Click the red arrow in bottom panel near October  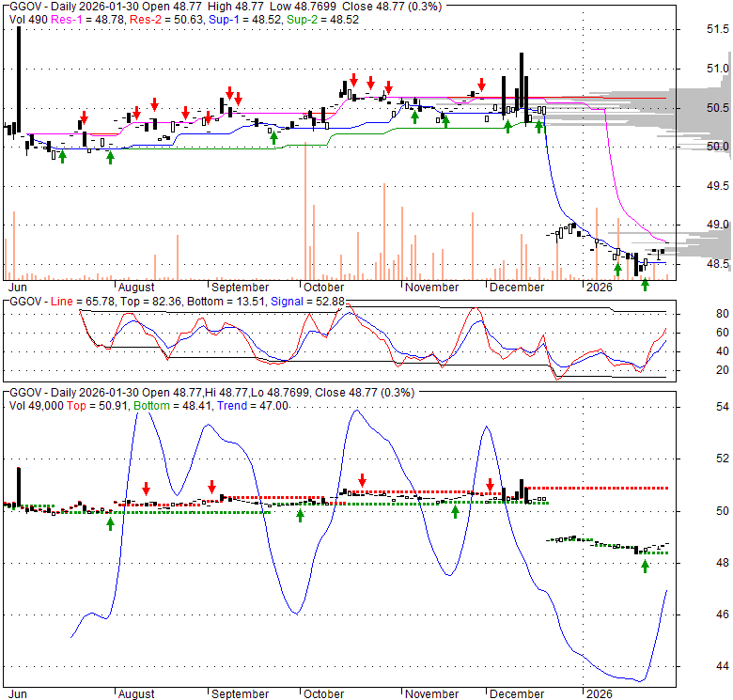click(362, 481)
